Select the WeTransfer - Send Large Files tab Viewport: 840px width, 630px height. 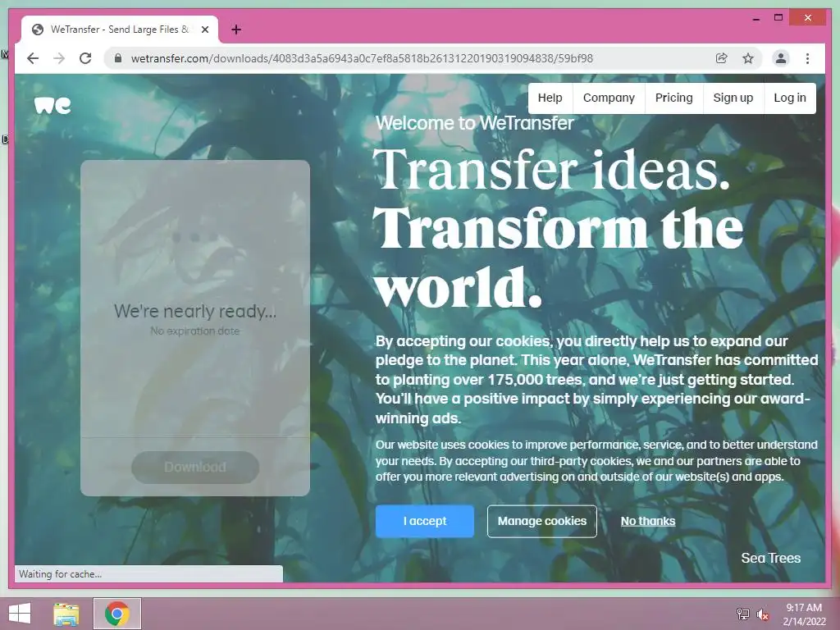(x=121, y=30)
